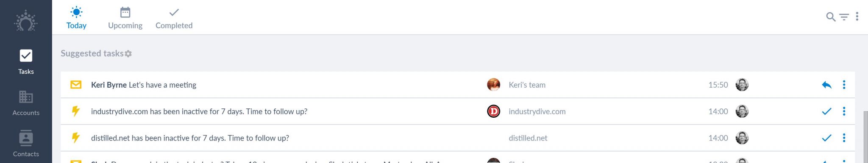Click lightning bolt icon on industrydive.com task

tap(76, 111)
